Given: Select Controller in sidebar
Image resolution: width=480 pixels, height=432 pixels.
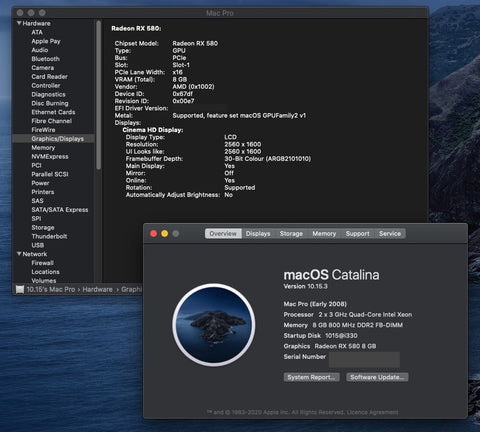Looking at the screenshot, I should pyautogui.click(x=46, y=86).
